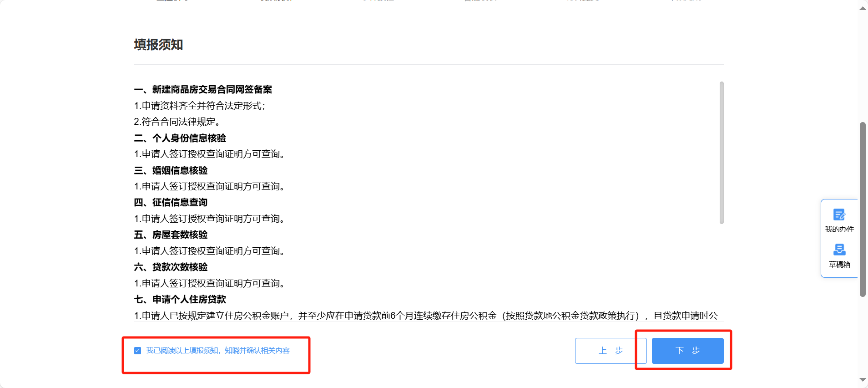Image resolution: width=868 pixels, height=388 pixels.
Task: Select heading 一、新建商品房交易合同网签备案
Action: tap(203, 90)
